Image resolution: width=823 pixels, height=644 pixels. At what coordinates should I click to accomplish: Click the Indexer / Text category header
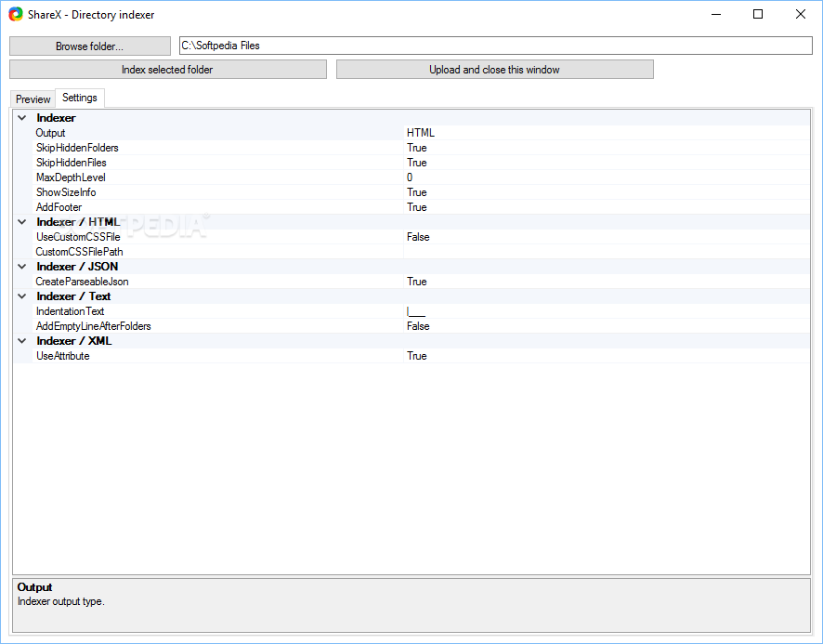click(x=73, y=296)
